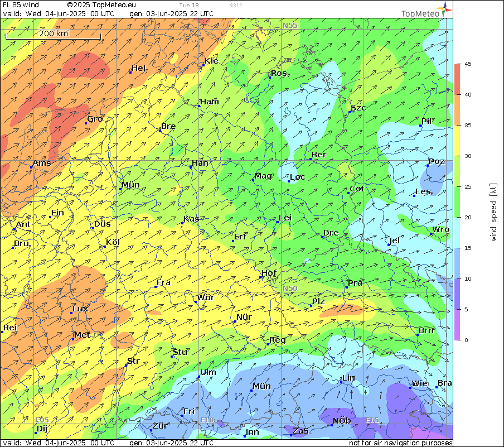504x447 pixels.
Task: Click the Bru city label
Action: pyautogui.click(x=22, y=243)
